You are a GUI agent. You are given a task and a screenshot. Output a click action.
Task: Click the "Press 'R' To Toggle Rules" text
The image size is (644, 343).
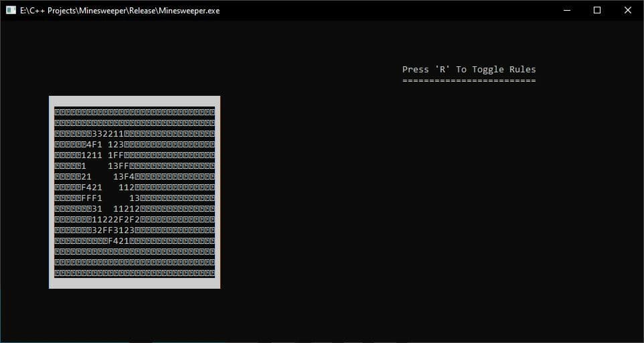click(x=469, y=70)
